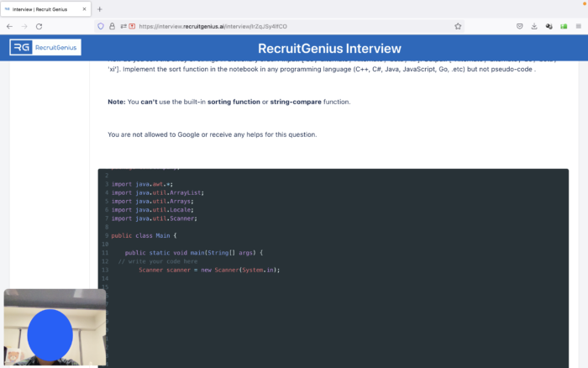Screen dimensions: 588x368
Task: Place cursor on empty line 14 in editor
Action: coord(338,279)
